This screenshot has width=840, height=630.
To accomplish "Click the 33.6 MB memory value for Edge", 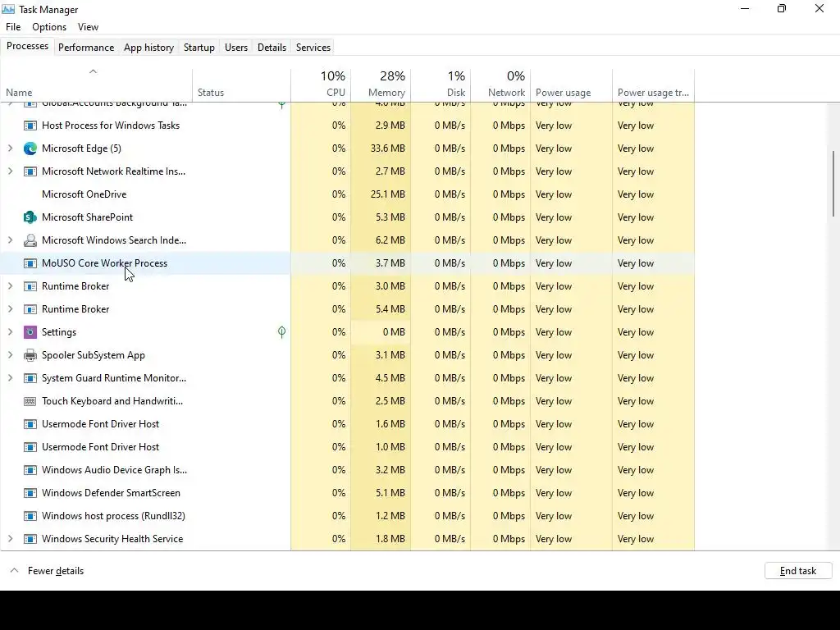I will click(387, 148).
